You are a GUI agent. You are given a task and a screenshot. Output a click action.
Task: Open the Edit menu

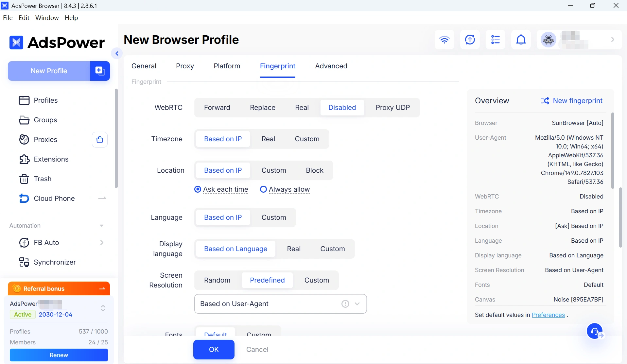[x=24, y=18]
